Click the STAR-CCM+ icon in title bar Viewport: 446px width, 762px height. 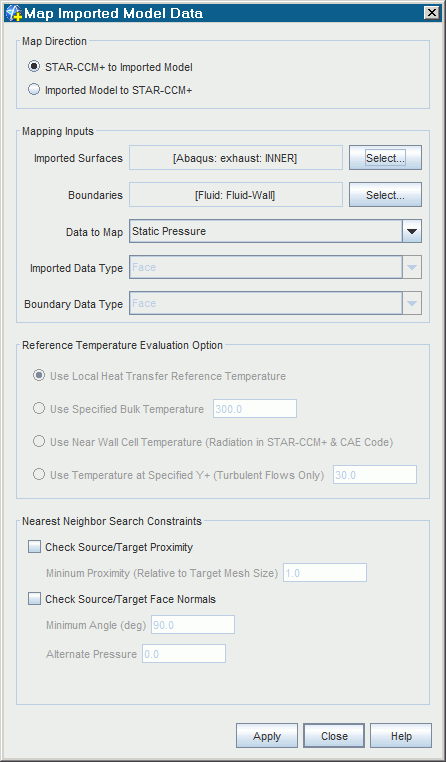pyautogui.click(x=13, y=13)
